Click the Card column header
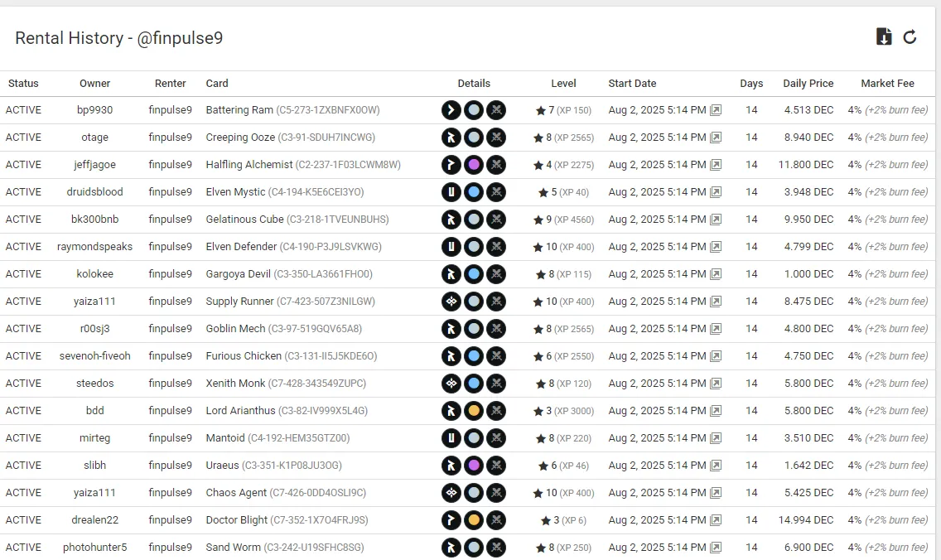The image size is (941, 560). click(x=217, y=84)
